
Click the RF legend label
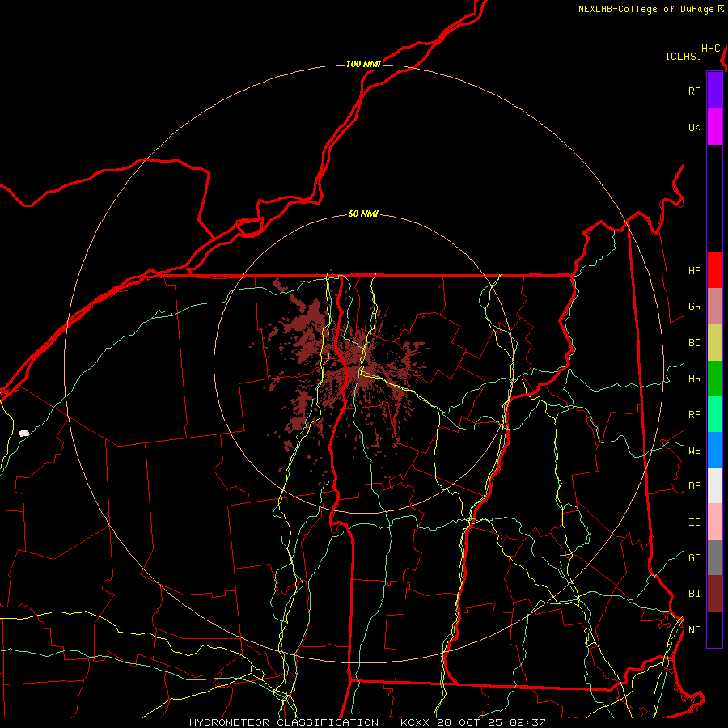coord(694,91)
